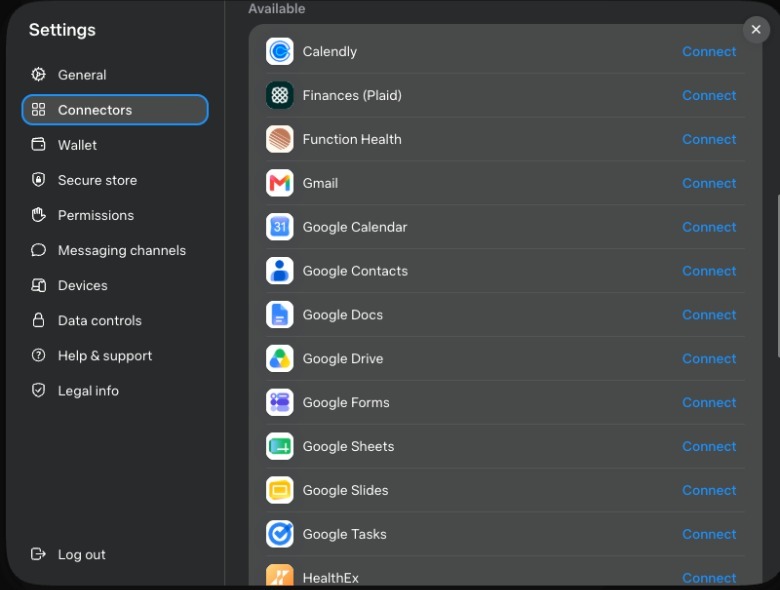This screenshot has height=590, width=780.
Task: Click the Settings title text
Action: click(62, 30)
